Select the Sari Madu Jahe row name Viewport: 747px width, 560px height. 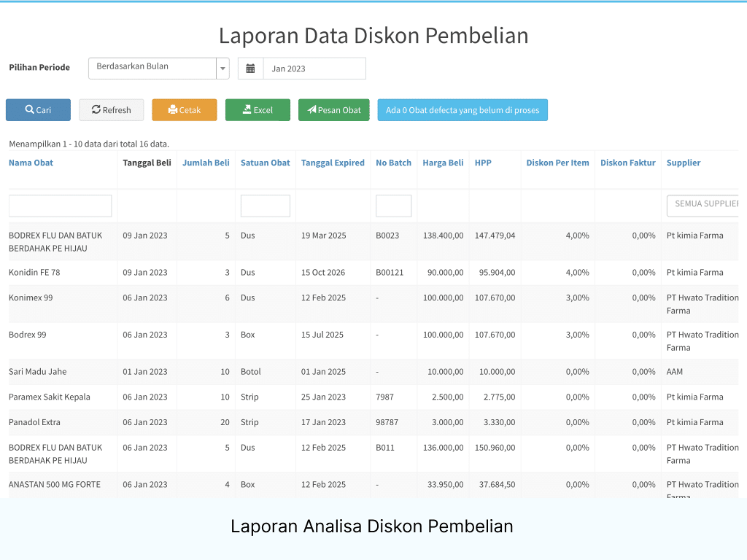pos(38,372)
